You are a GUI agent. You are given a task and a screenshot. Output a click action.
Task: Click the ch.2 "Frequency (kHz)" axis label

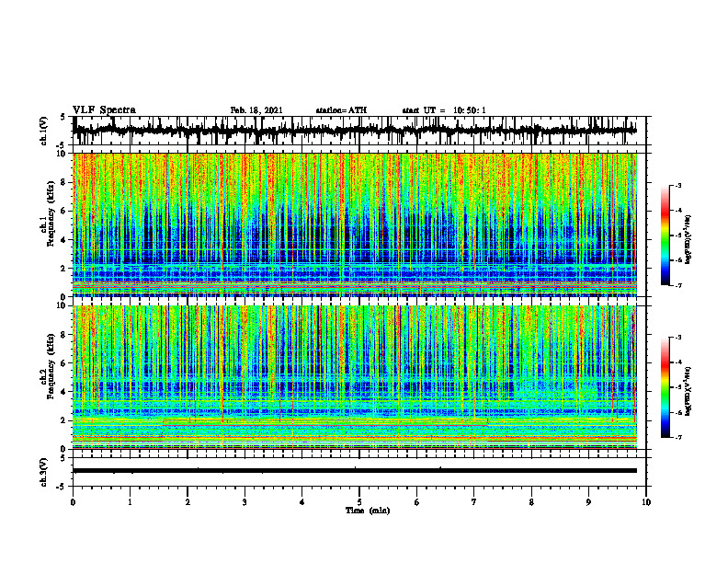(x=51, y=366)
